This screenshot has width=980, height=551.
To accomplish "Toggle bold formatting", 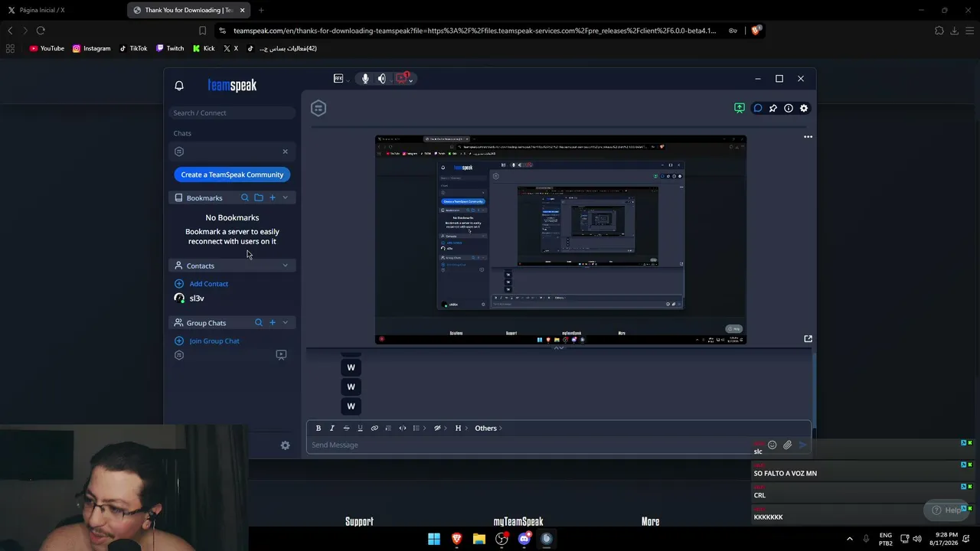I will [x=318, y=429].
